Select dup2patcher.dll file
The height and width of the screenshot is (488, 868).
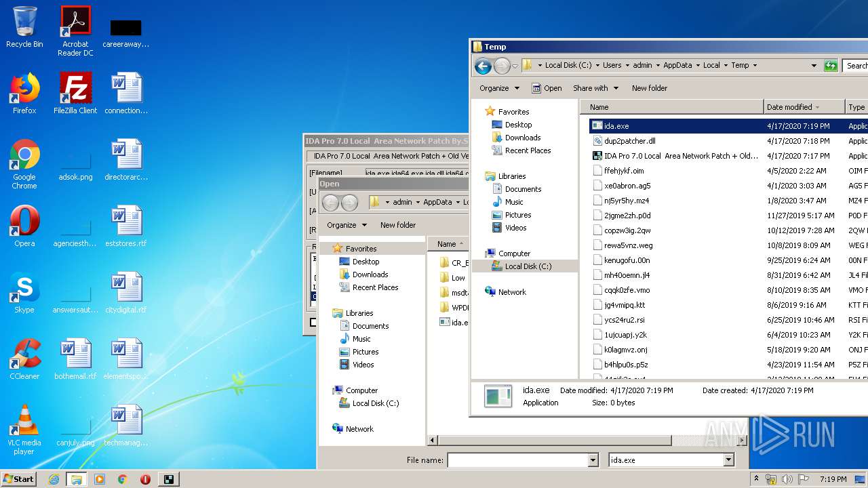630,141
